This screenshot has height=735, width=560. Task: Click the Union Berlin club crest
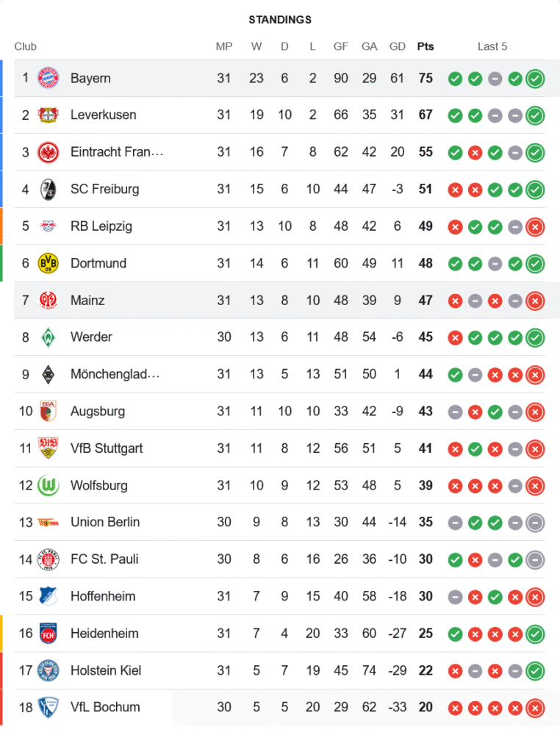click(48, 522)
